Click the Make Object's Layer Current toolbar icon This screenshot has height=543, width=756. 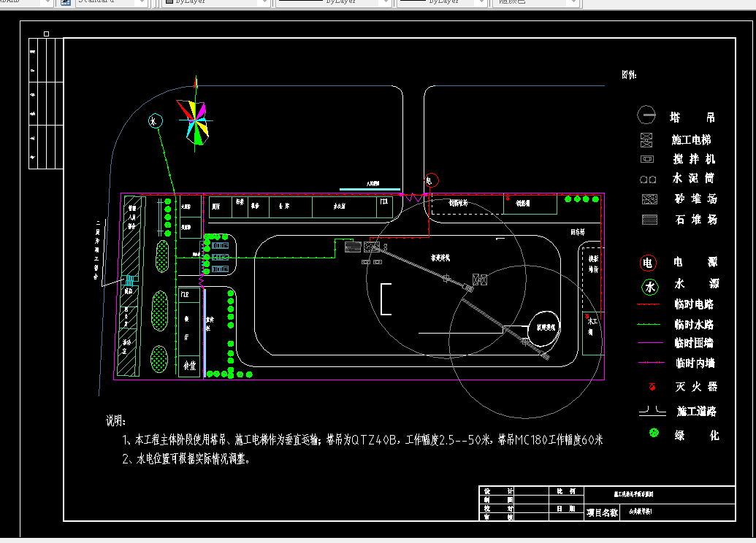[64, 4]
